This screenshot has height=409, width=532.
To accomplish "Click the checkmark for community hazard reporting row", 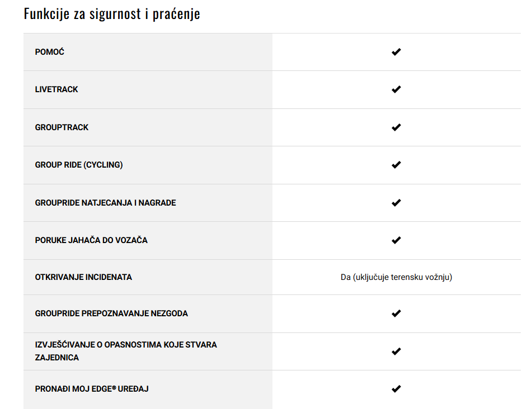I will coord(396,351).
